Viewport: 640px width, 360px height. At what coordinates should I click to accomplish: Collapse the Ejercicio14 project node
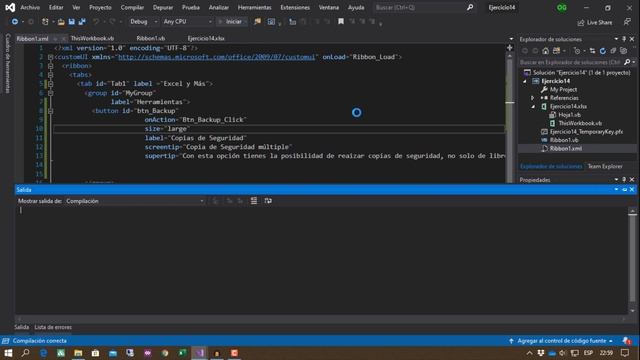525,81
